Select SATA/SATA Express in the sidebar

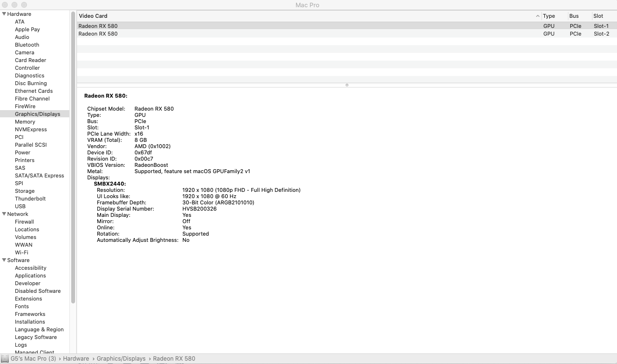coord(39,176)
